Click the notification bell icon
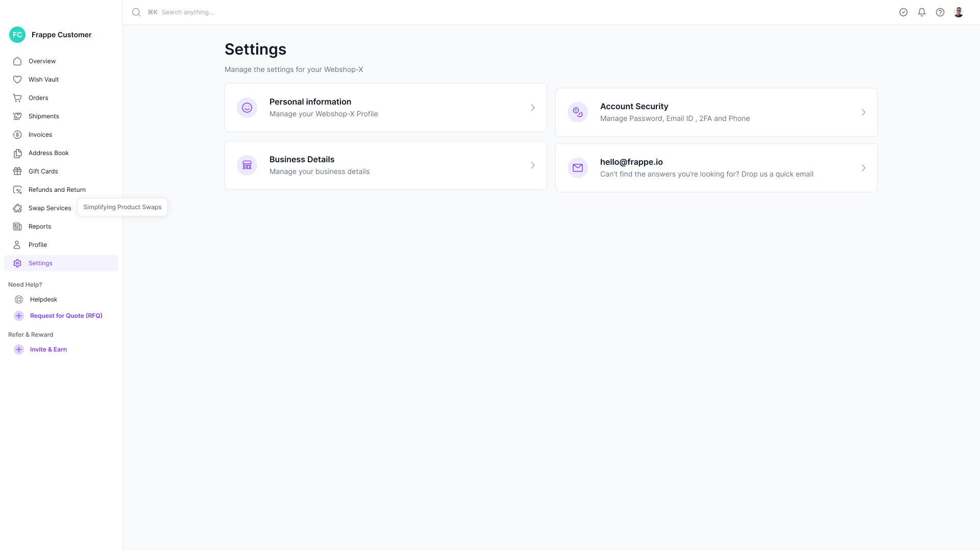This screenshot has width=980, height=551. [x=921, y=12]
